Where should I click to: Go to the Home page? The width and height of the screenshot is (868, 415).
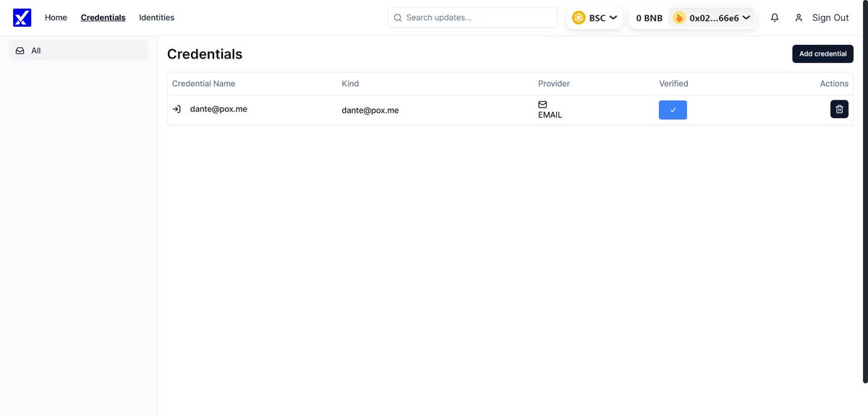tap(56, 17)
